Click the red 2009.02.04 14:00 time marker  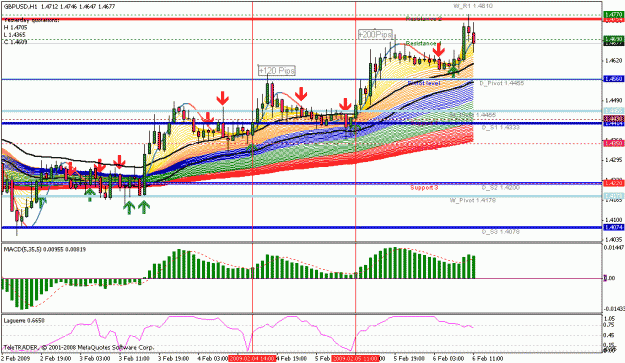pyautogui.click(x=252, y=359)
